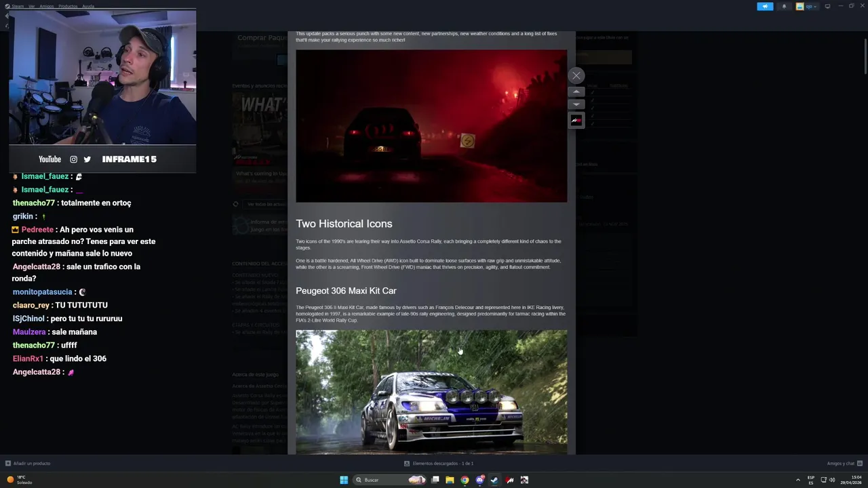Click the Twitter icon on stream overlay
Screen dimensions: 868x488
point(87,159)
